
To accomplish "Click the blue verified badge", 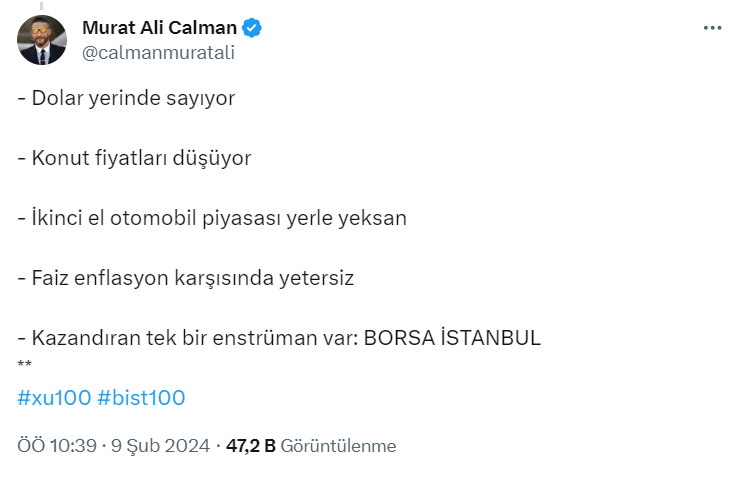I will (x=252, y=29).
